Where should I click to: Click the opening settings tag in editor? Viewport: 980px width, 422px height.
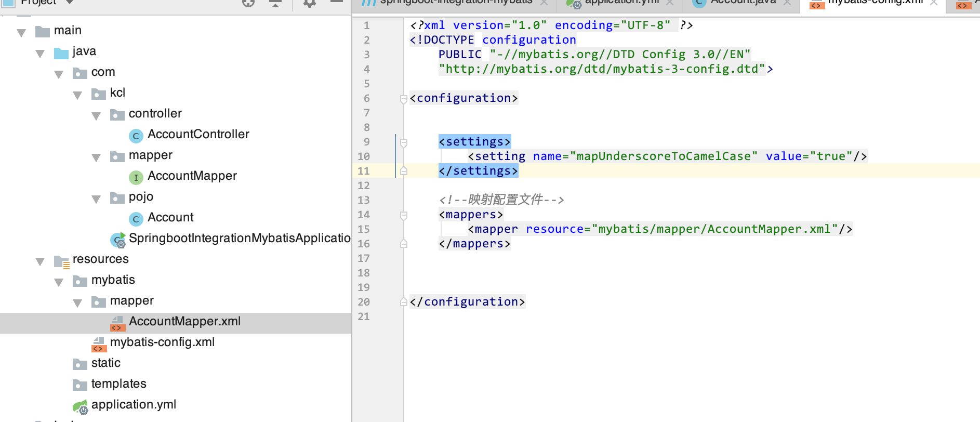[x=474, y=141]
